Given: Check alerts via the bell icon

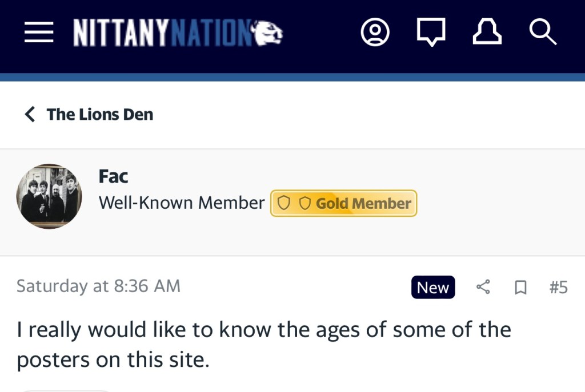Looking at the screenshot, I should (487, 33).
